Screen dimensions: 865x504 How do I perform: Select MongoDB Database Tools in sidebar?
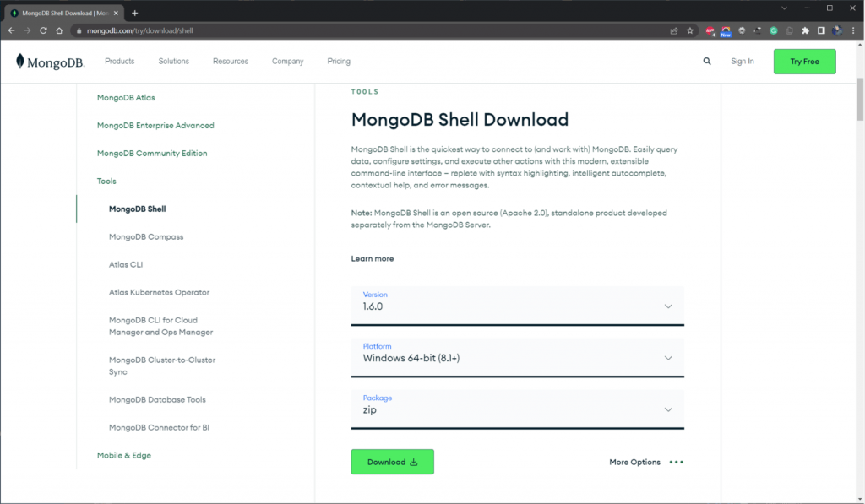[x=157, y=400]
